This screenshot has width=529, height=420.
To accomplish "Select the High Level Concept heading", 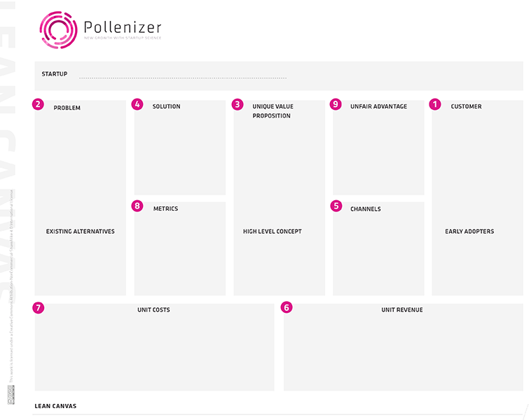I will point(273,232).
